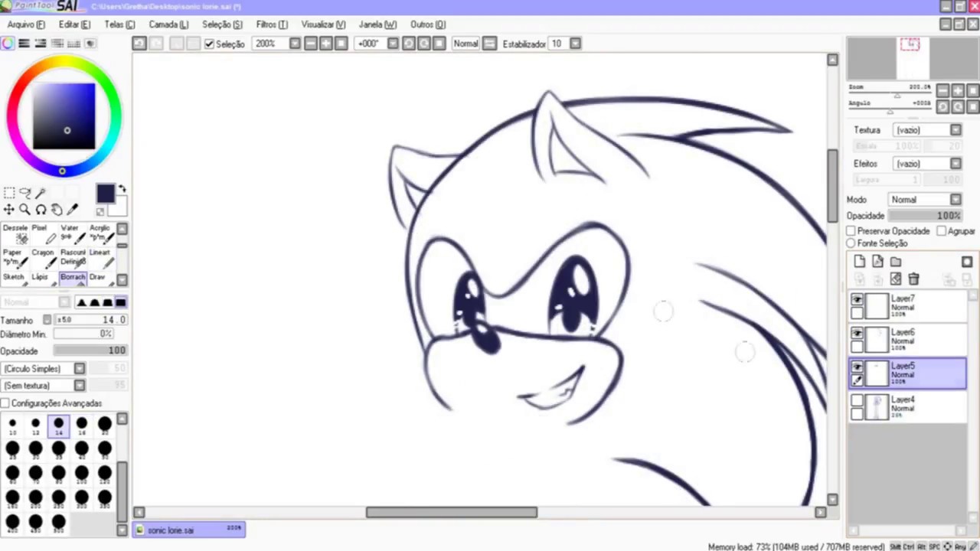Screen dimensions: 980x551
Task: Select the sonic lorie.sai document tab
Action: [x=189, y=530]
